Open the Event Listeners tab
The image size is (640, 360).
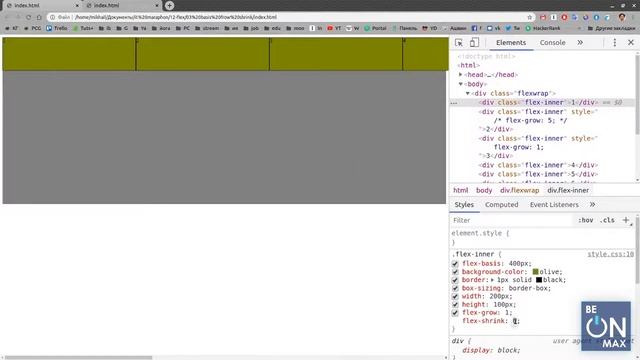[554, 204]
